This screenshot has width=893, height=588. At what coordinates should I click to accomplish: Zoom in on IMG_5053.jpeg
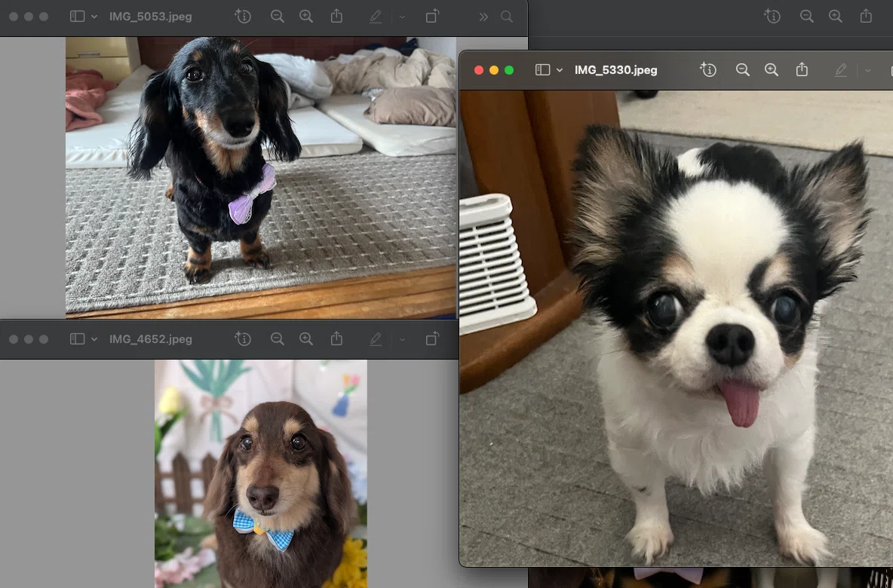pyautogui.click(x=306, y=17)
